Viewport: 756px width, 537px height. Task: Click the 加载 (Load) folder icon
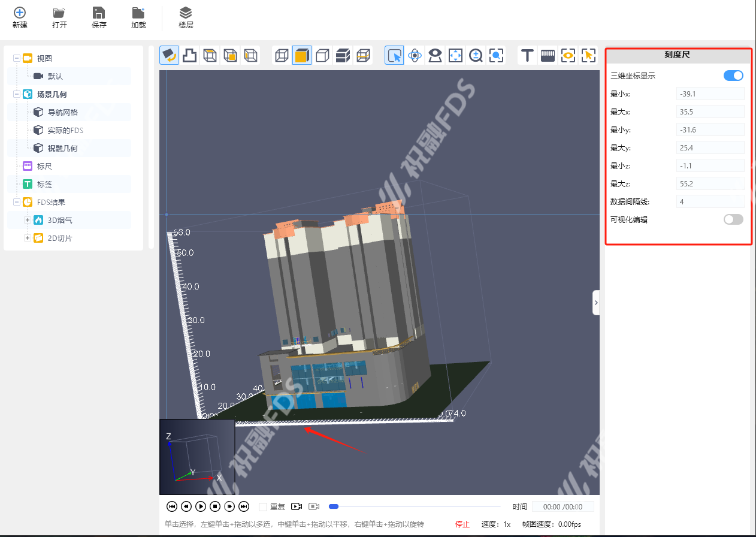coord(138,13)
